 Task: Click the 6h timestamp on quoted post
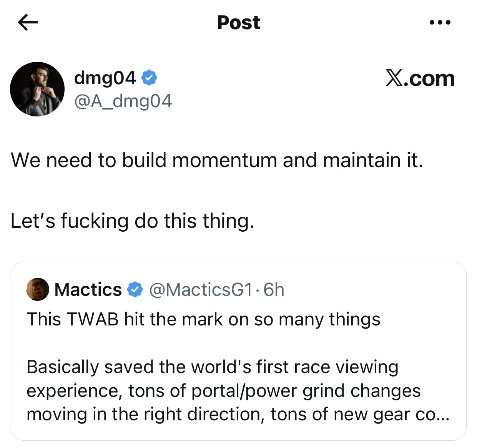click(x=274, y=290)
